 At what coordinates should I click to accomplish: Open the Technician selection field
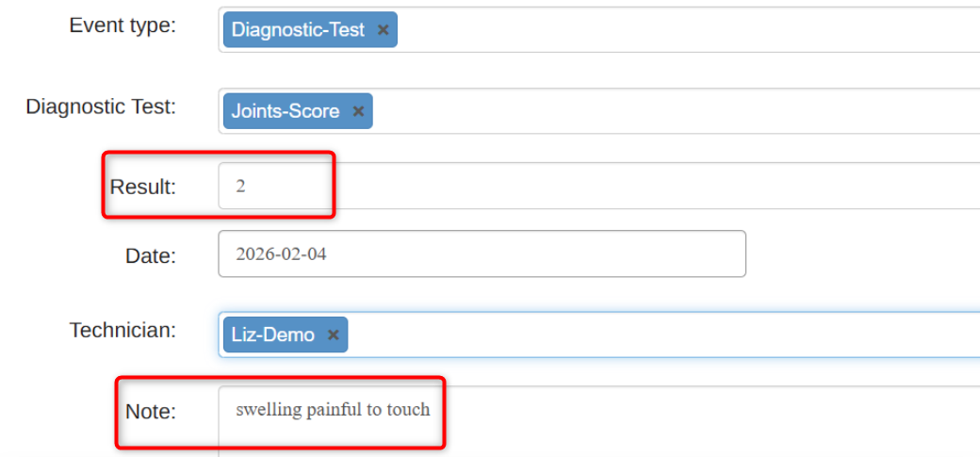pyautogui.click(x=660, y=335)
